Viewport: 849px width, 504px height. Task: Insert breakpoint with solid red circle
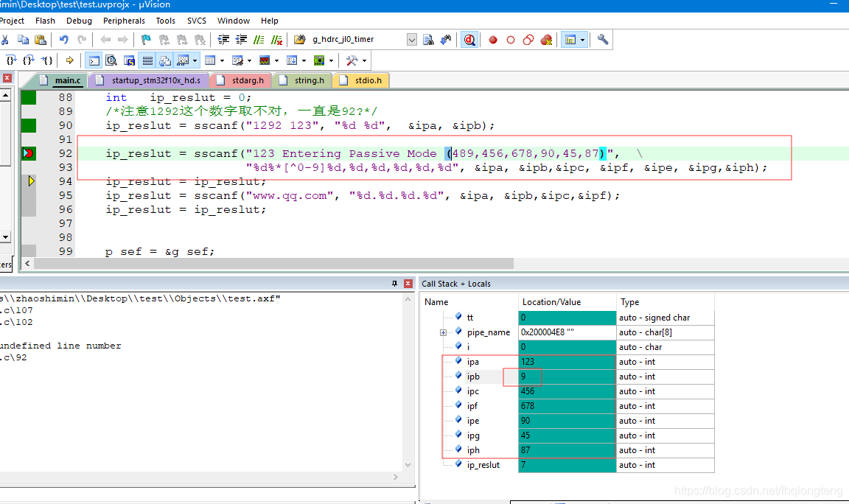[493, 40]
